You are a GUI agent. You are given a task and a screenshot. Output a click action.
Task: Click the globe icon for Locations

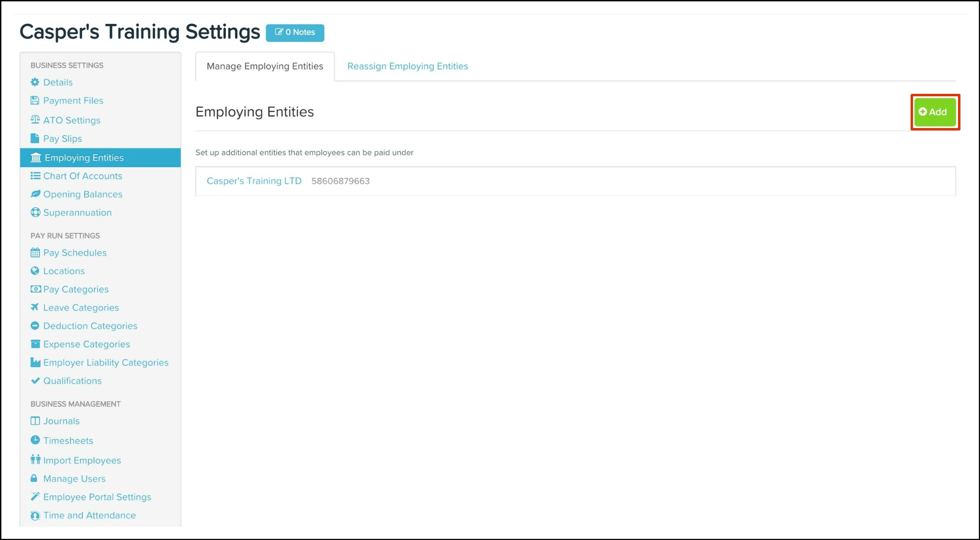pyautogui.click(x=35, y=271)
